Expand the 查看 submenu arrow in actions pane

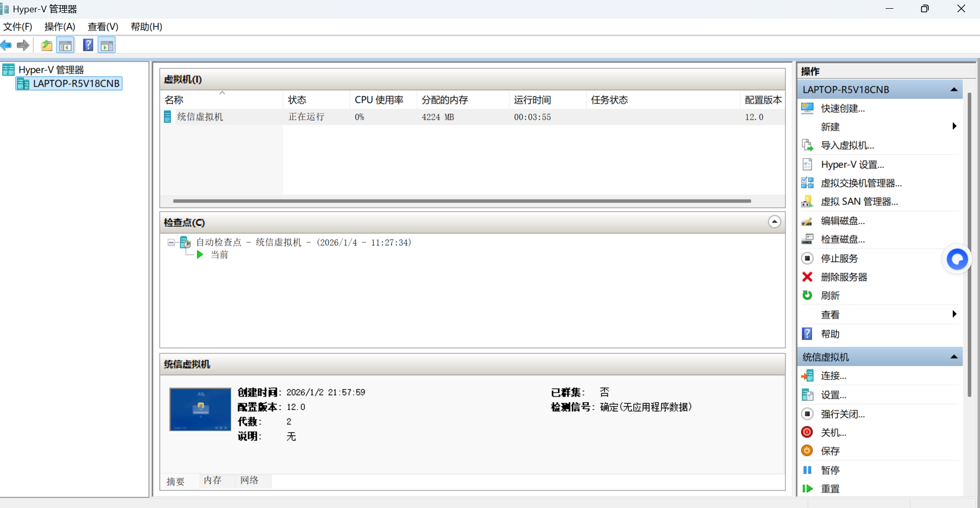[x=954, y=314]
